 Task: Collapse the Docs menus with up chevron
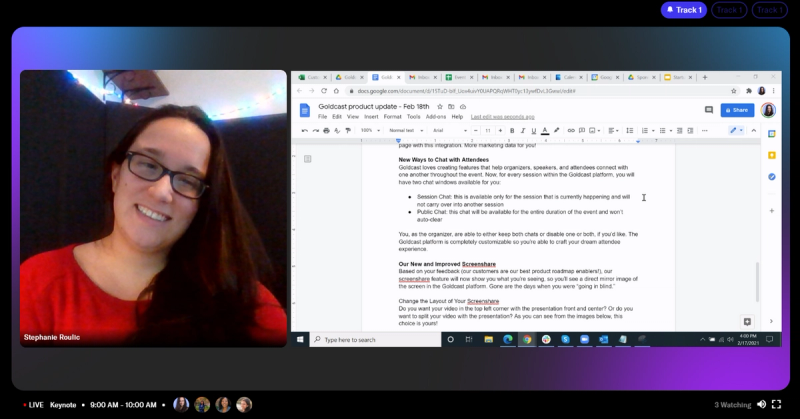pyautogui.click(x=754, y=131)
